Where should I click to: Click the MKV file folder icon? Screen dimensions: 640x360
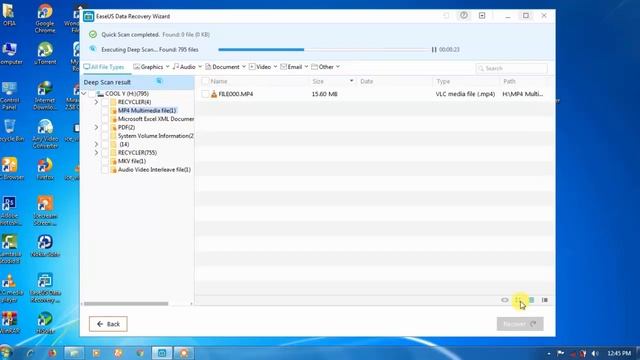pyautogui.click(x=113, y=161)
